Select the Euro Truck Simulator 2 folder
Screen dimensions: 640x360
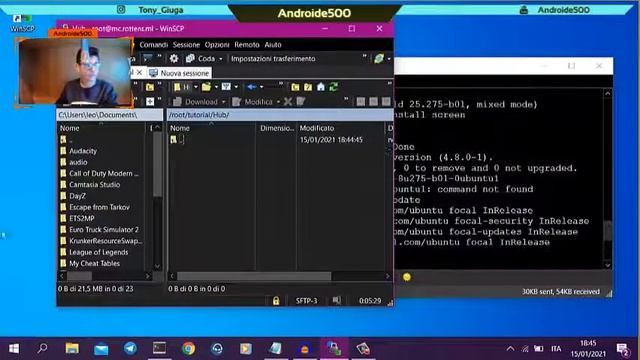tap(104, 230)
